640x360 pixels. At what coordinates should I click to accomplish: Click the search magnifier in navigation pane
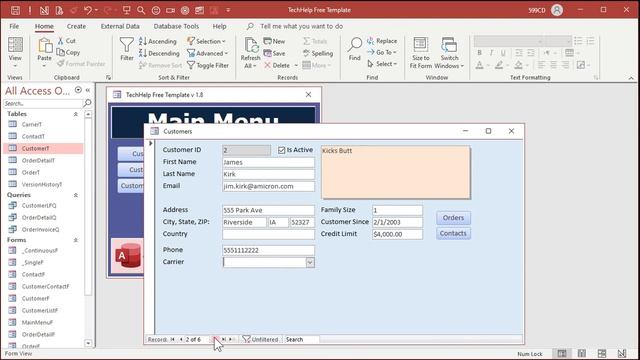pos(87,103)
